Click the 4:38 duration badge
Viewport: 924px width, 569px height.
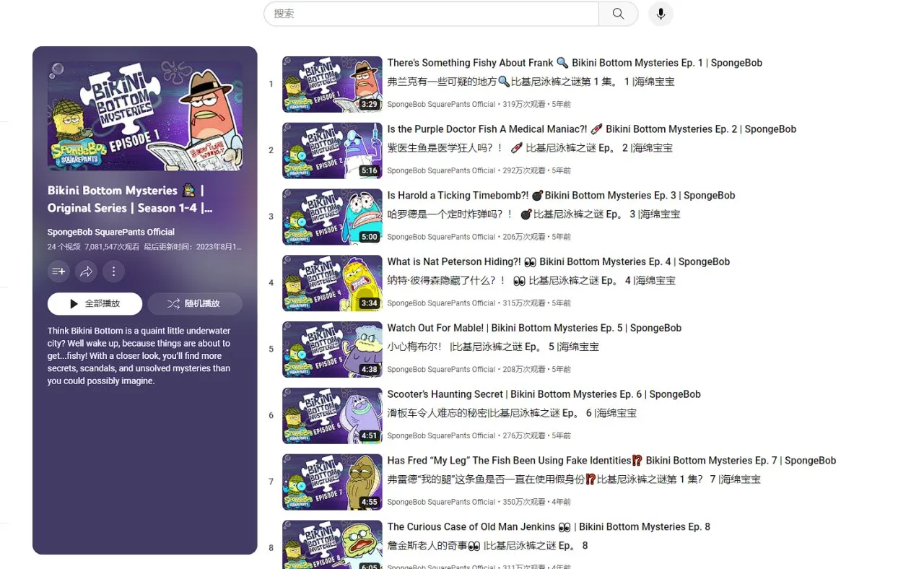tap(370, 370)
